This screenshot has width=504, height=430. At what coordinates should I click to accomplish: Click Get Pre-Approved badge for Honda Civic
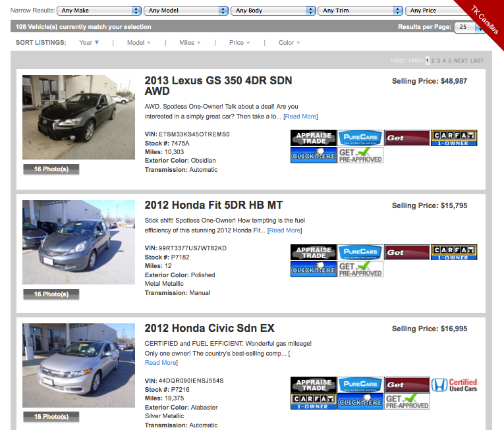pos(407,402)
